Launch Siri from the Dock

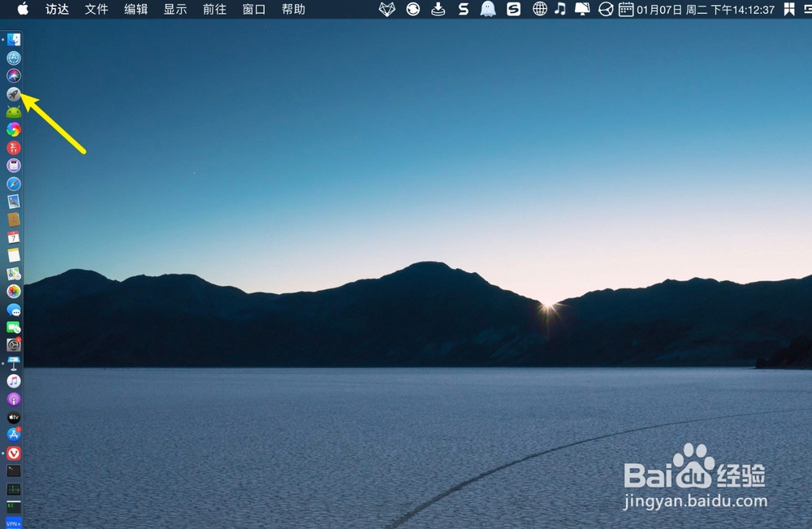(14, 76)
